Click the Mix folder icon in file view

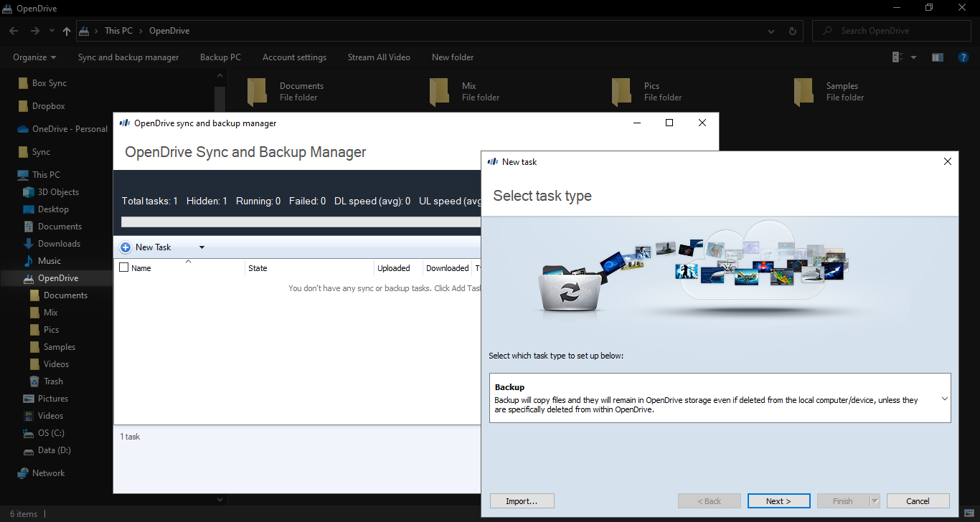(440, 92)
